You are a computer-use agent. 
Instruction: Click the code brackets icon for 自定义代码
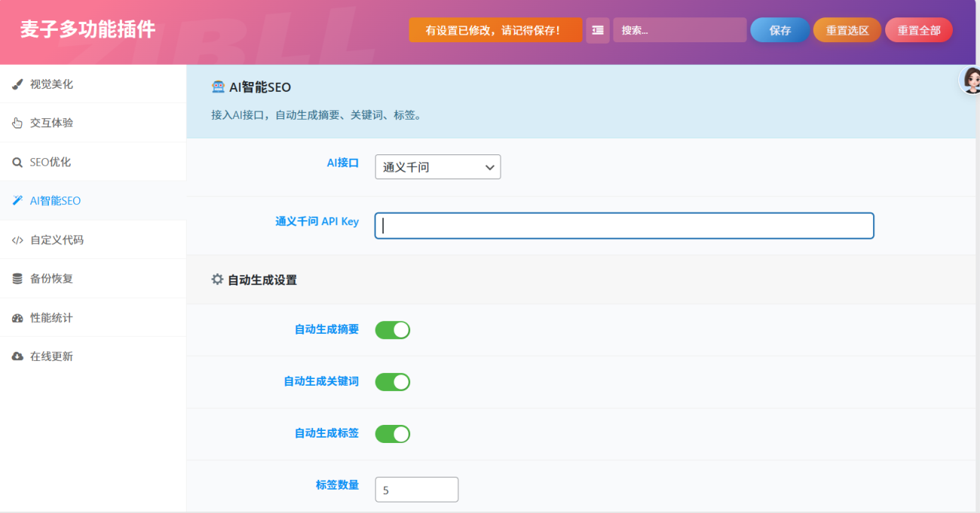pyautogui.click(x=17, y=240)
